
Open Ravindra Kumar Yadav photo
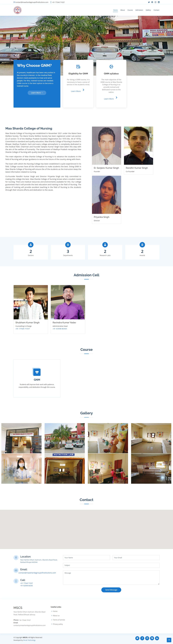[68, 302]
